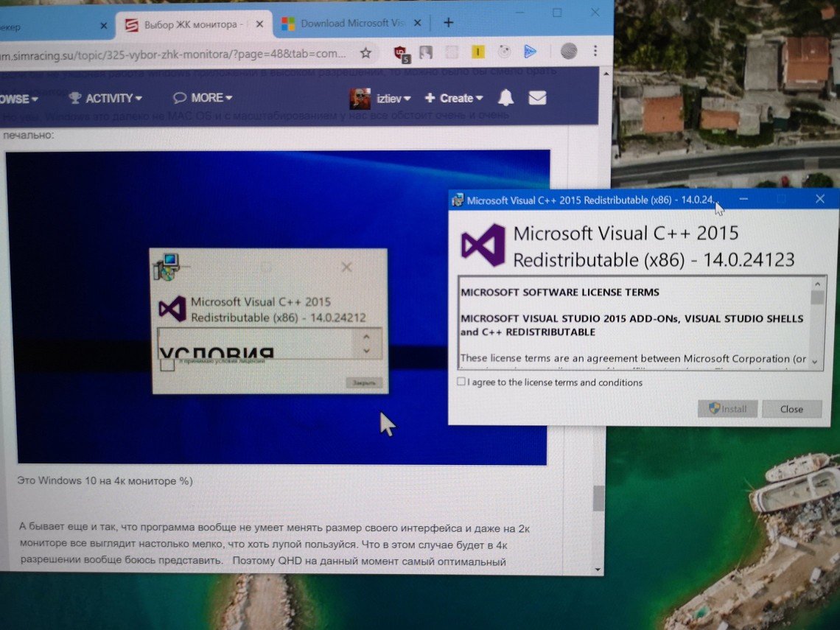This screenshot has height=630, width=840.
Task: Open a new browser tab
Action: pos(448,22)
